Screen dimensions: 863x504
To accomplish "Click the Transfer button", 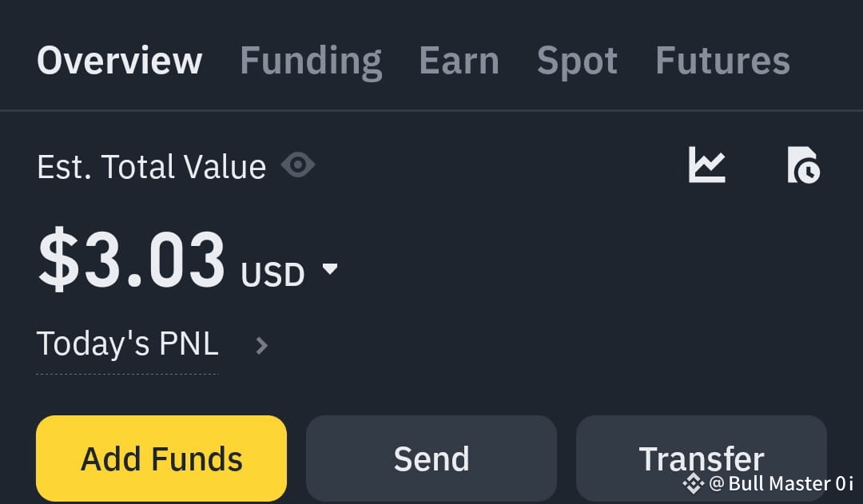I will coord(702,458).
